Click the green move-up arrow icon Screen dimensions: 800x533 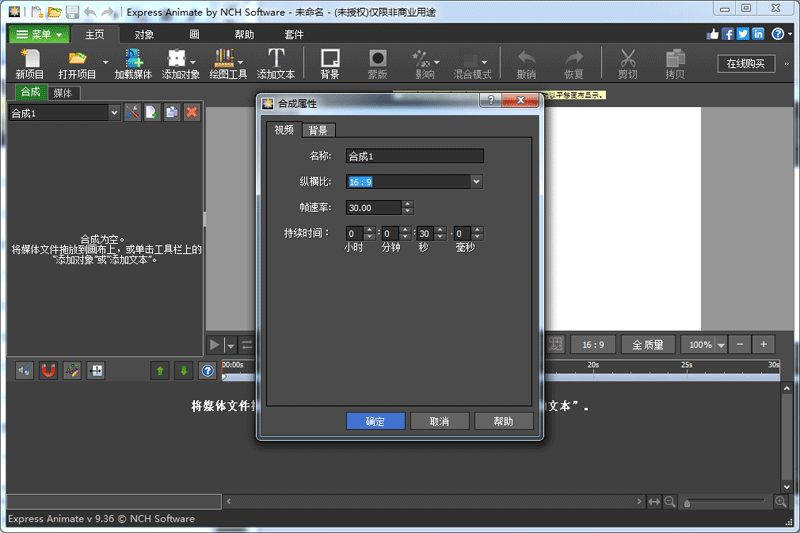point(160,370)
